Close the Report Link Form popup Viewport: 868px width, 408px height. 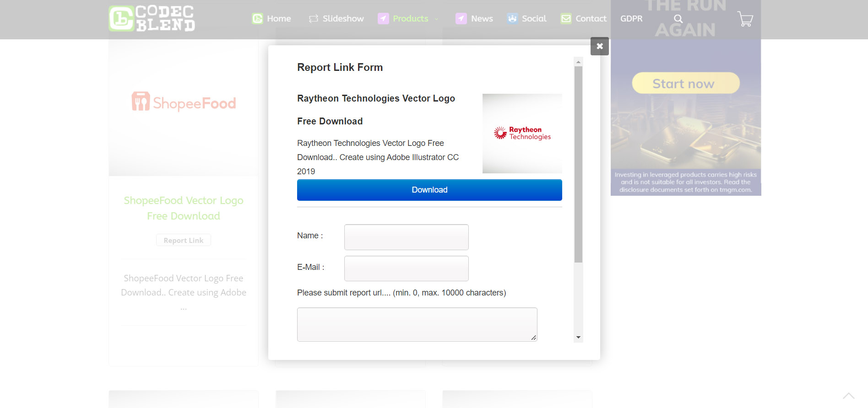[x=599, y=46]
